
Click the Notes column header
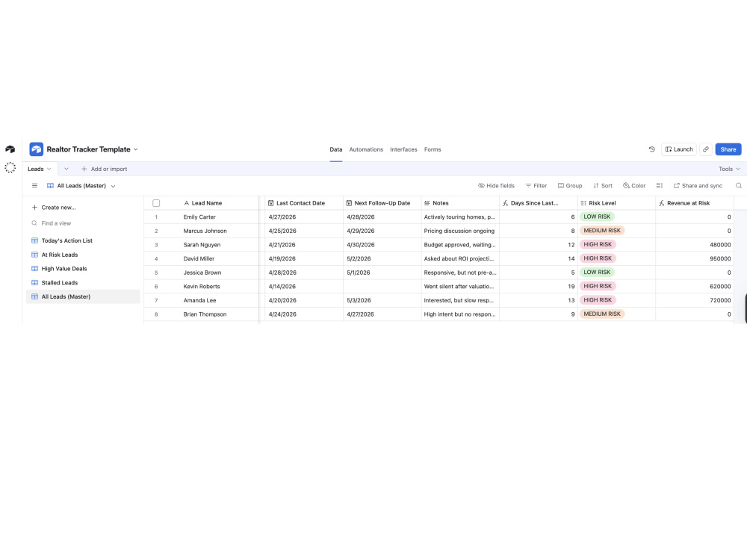[460, 203]
